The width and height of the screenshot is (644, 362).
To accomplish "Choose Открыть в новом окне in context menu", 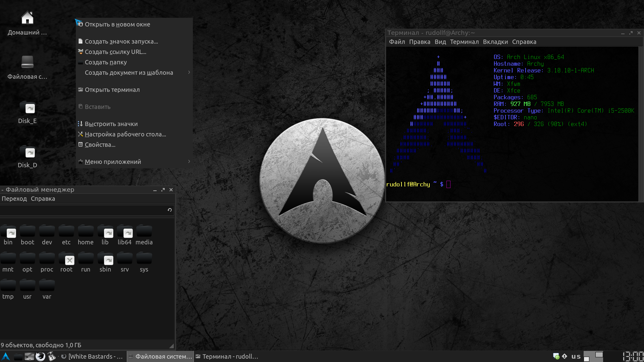I will click(x=134, y=24).
